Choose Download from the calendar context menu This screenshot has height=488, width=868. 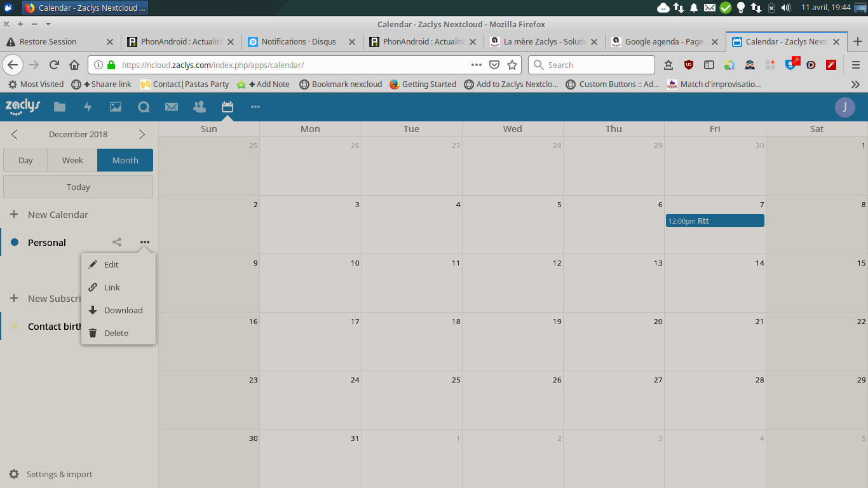123,310
